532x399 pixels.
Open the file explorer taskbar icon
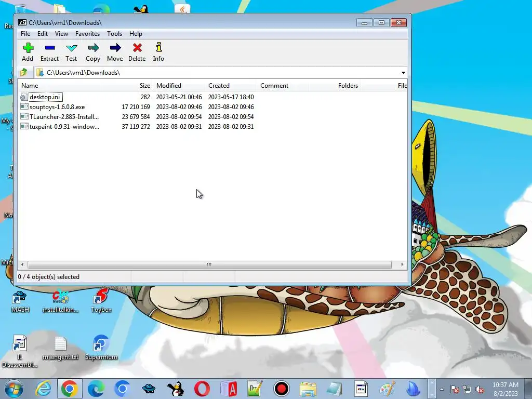308,389
